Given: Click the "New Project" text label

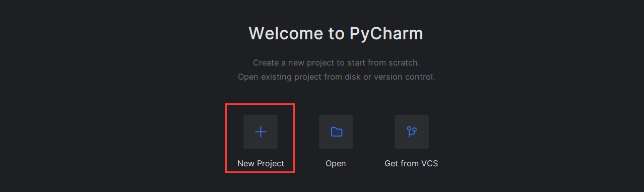Looking at the screenshot, I should [261, 163].
